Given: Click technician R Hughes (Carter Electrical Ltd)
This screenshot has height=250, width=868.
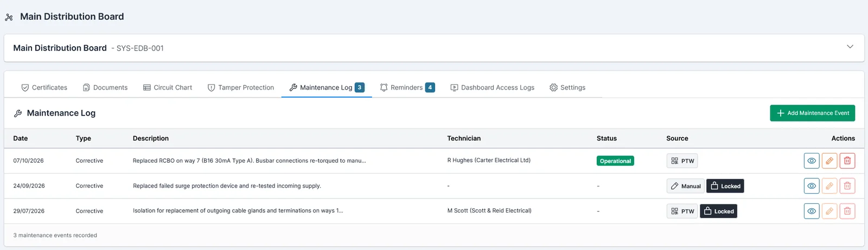Looking at the screenshot, I should coord(489,160).
